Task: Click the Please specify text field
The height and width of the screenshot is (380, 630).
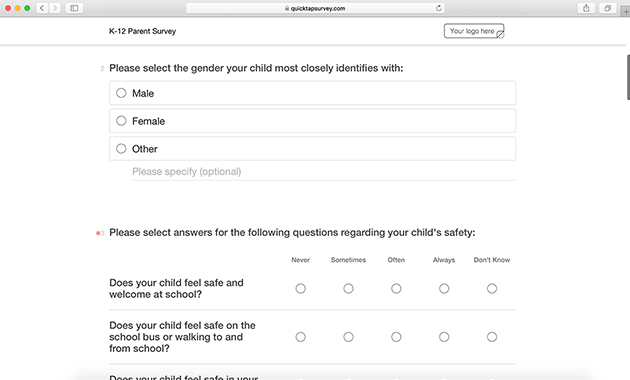Action: (x=324, y=172)
